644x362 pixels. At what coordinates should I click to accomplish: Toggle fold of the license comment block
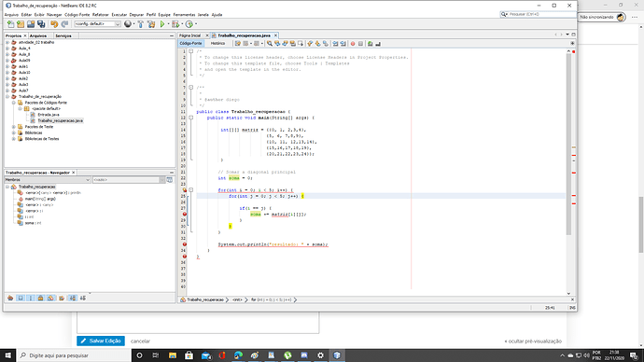point(191,51)
